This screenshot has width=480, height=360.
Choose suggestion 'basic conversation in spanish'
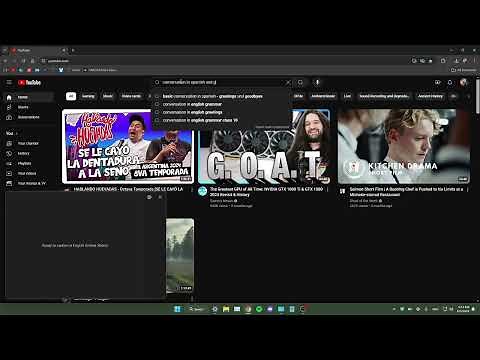220,96
